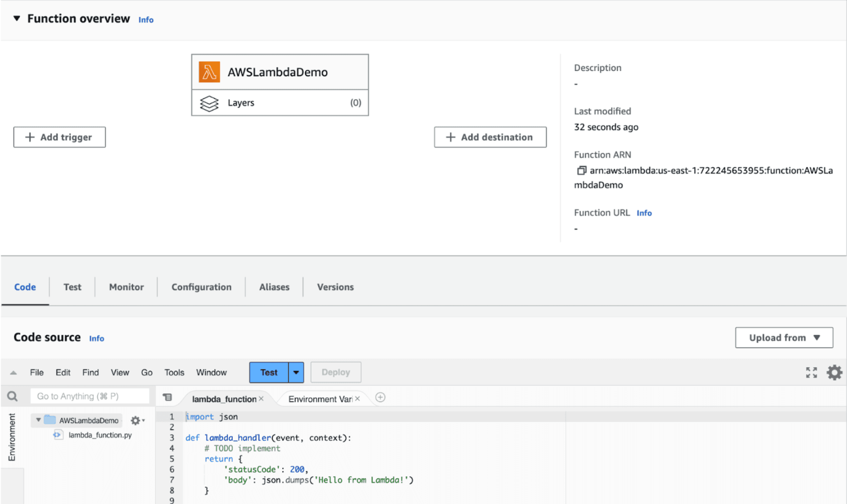Viewport: 847px width, 504px height.
Task: Click the Add trigger button
Action: point(59,137)
